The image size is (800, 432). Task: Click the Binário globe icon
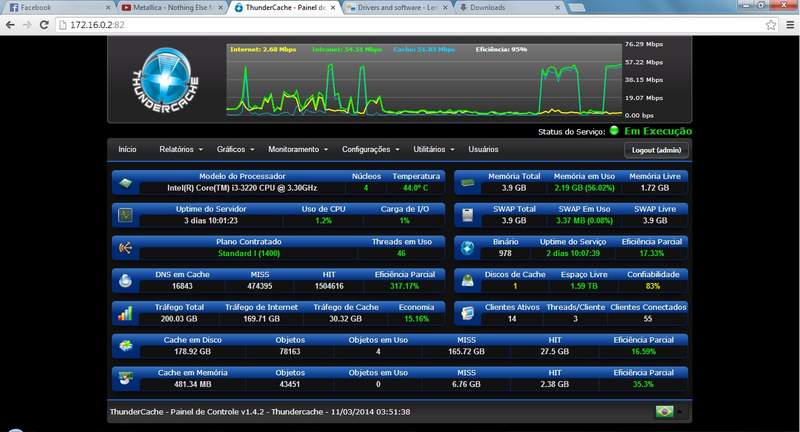click(x=467, y=248)
